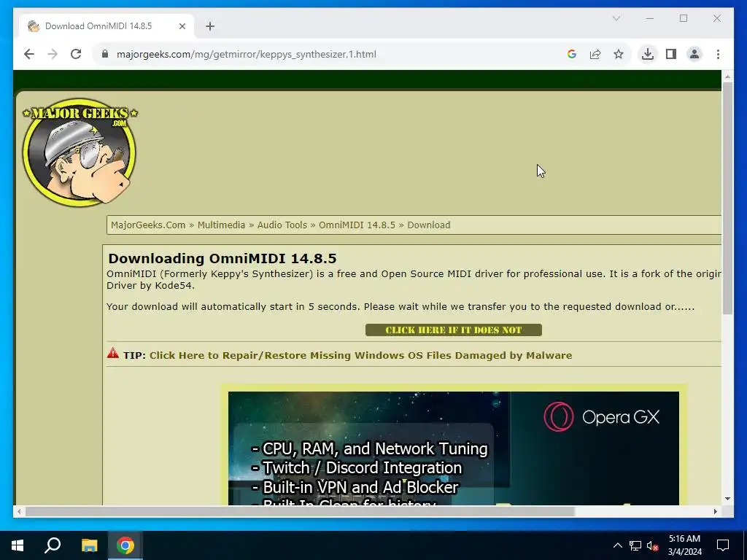Image resolution: width=747 pixels, height=560 pixels.
Task: Maximize the Chrome window
Action: [683, 18]
